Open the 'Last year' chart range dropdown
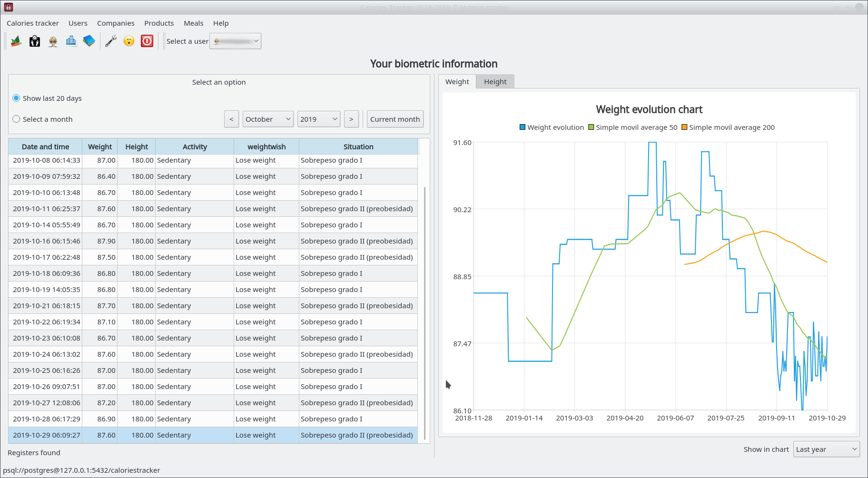The width and height of the screenshot is (868, 478). (826, 449)
